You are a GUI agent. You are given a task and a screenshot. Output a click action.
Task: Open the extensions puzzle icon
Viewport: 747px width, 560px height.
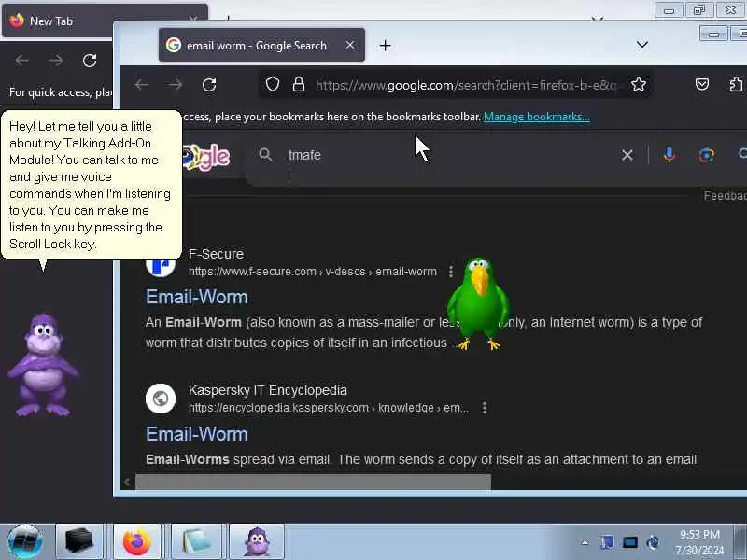[x=736, y=84]
